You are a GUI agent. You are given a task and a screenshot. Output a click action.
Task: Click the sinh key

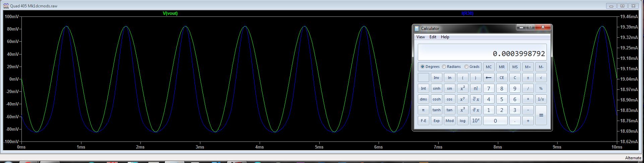436,88
